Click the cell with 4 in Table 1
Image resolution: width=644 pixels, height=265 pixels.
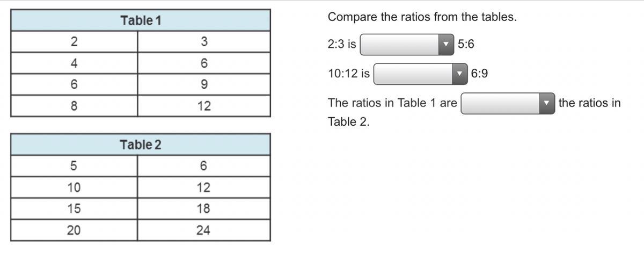click(74, 63)
